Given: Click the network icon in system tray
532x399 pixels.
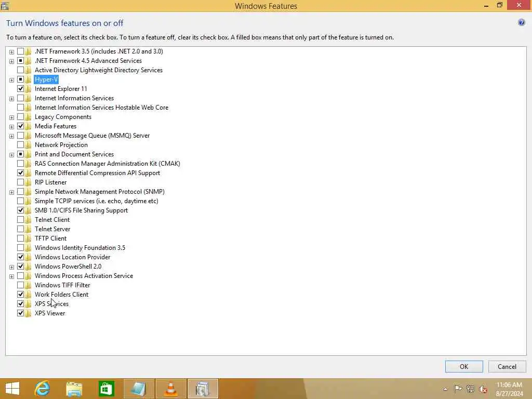Looking at the screenshot, I should click(x=470, y=389).
